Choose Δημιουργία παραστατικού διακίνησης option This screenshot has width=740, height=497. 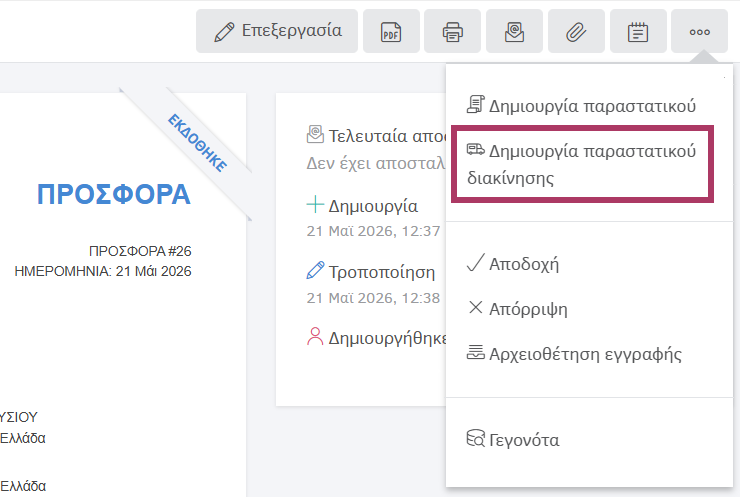pos(582,164)
